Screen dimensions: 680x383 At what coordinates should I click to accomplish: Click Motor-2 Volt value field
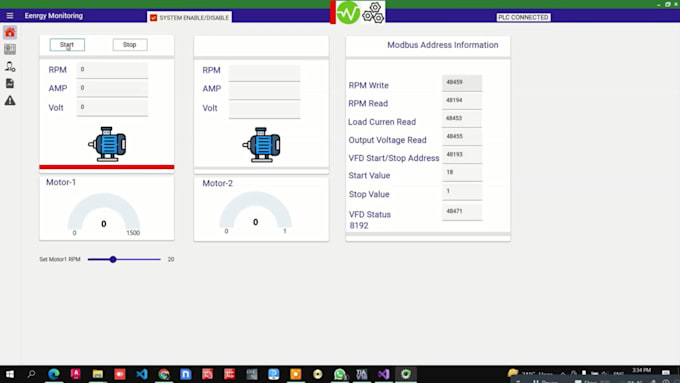(x=264, y=110)
